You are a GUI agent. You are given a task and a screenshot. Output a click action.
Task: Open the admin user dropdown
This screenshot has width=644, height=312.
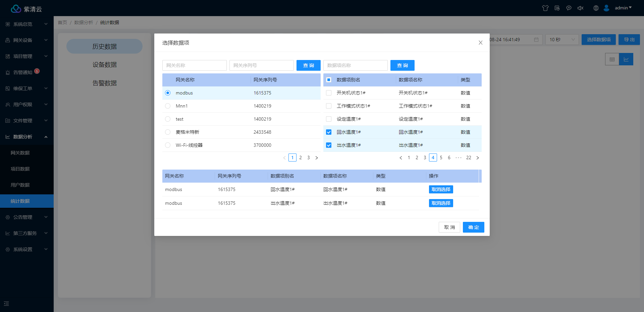click(x=623, y=8)
